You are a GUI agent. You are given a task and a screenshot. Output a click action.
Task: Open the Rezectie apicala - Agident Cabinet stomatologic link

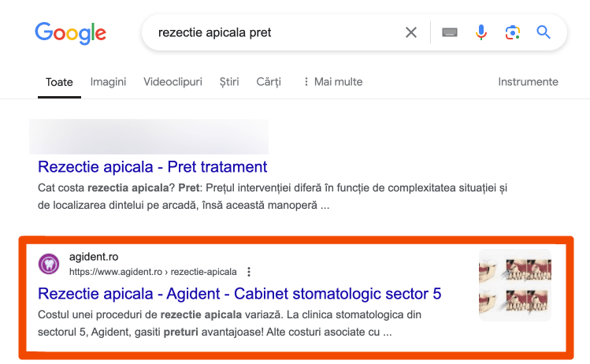pyautogui.click(x=239, y=294)
